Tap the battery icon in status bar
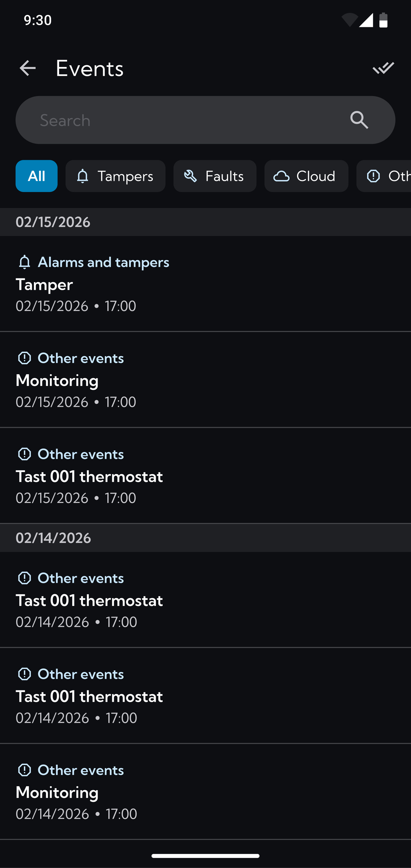This screenshot has width=411, height=868. pyautogui.click(x=383, y=20)
